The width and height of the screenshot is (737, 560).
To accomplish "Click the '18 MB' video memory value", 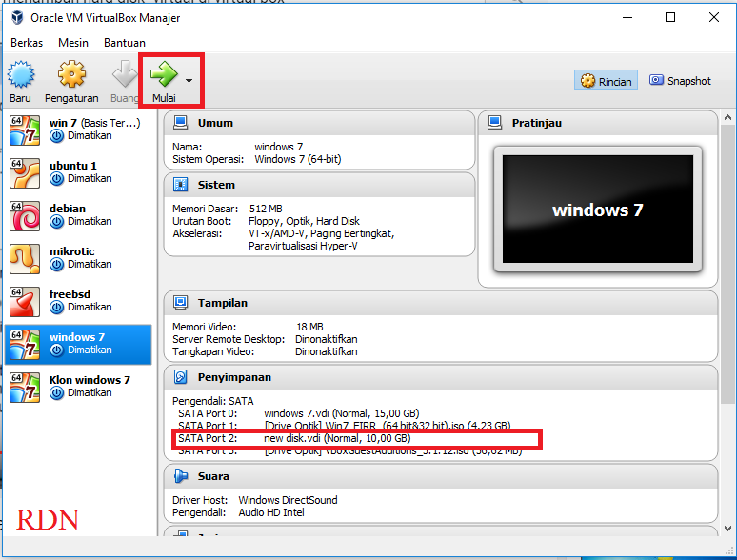I will (x=309, y=327).
